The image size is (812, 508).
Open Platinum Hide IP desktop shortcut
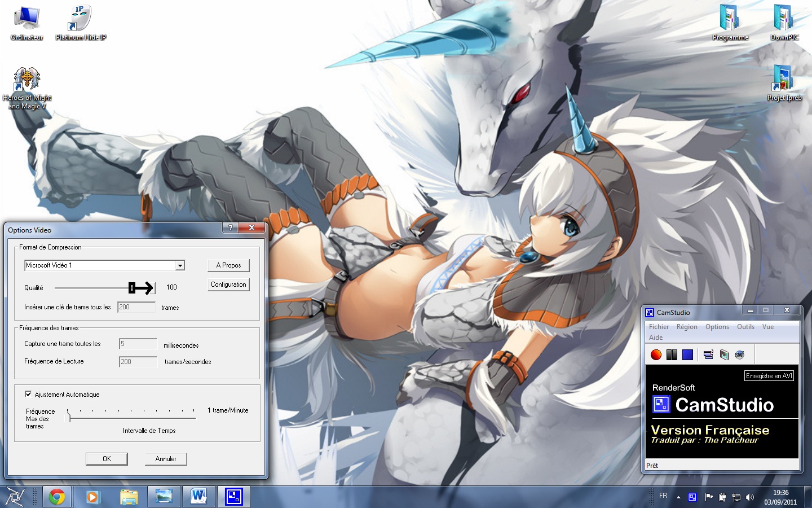tap(81, 23)
